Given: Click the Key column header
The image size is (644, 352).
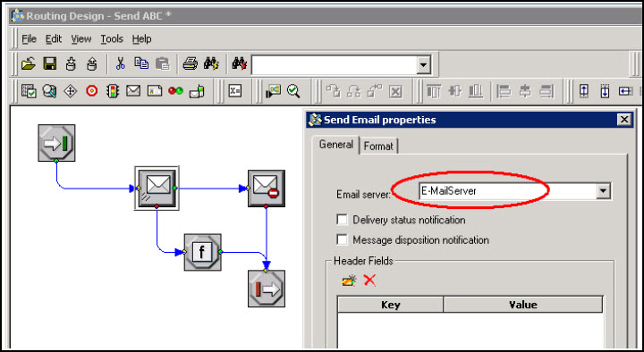Looking at the screenshot, I should tap(390, 305).
